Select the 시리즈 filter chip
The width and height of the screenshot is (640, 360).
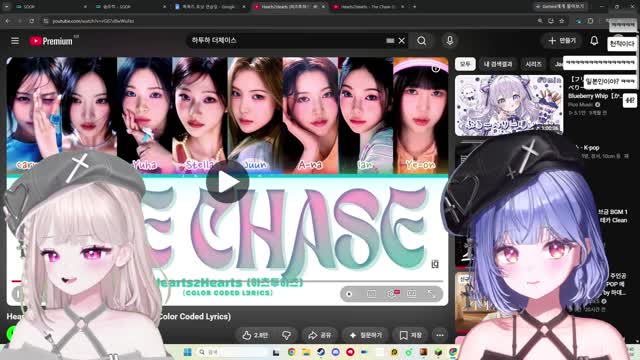tap(533, 64)
